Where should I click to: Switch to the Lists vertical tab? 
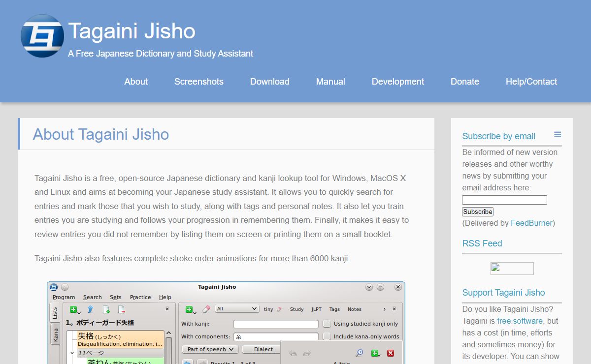pyautogui.click(x=55, y=313)
